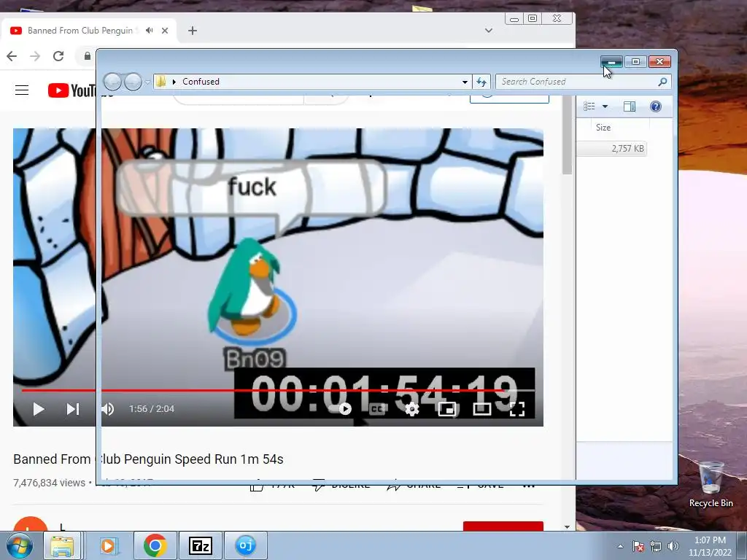The width and height of the screenshot is (747, 560).
Task: Open the Recycle Bin on desktop
Action: (x=711, y=484)
